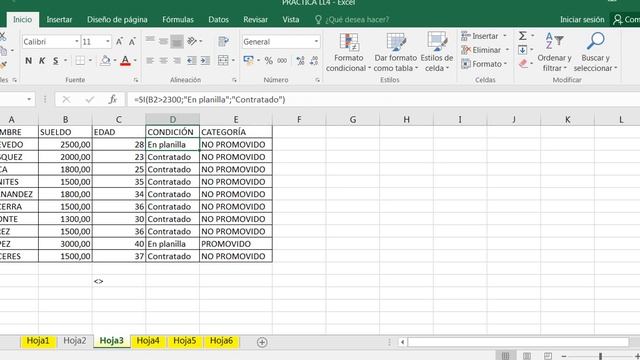Open Name Box dropdown arrow
The image size is (640, 360).
click(29, 100)
